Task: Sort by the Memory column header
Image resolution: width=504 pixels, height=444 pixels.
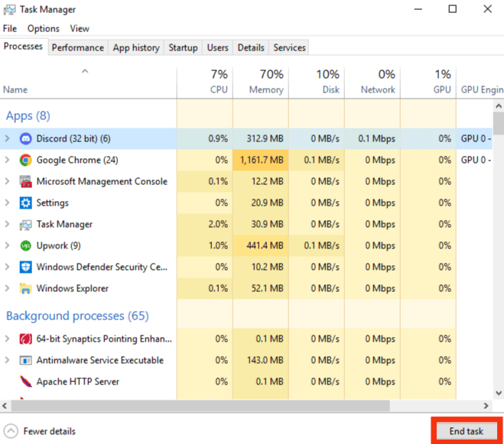Action: (261, 83)
